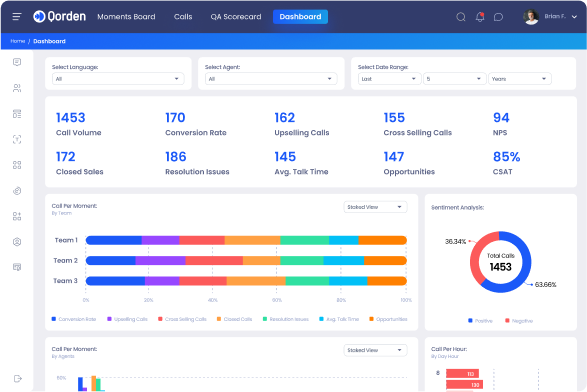Click the grid apps icon in sidebar
Screen dimensions: 587x392
17,165
